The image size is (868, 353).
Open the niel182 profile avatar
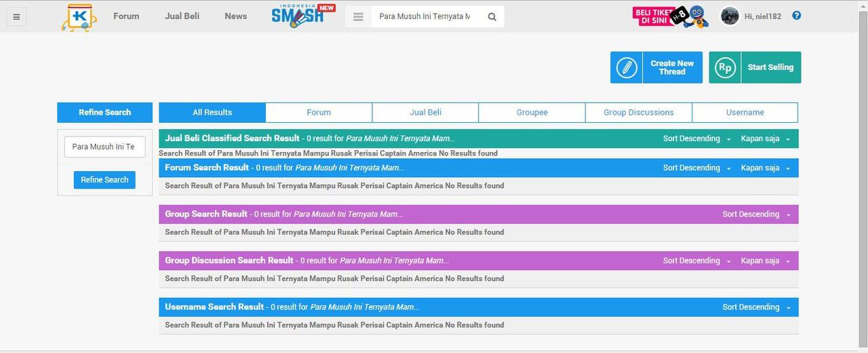pyautogui.click(x=730, y=16)
